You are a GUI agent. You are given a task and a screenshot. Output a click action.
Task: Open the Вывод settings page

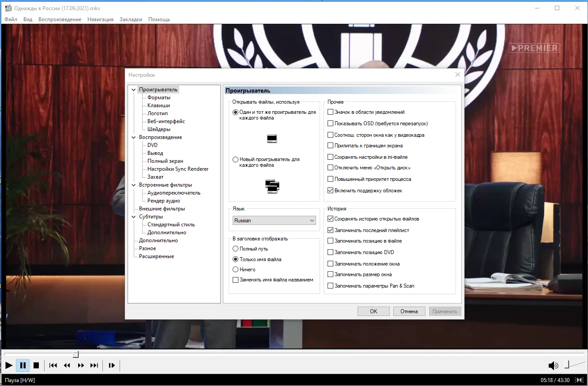tap(155, 153)
